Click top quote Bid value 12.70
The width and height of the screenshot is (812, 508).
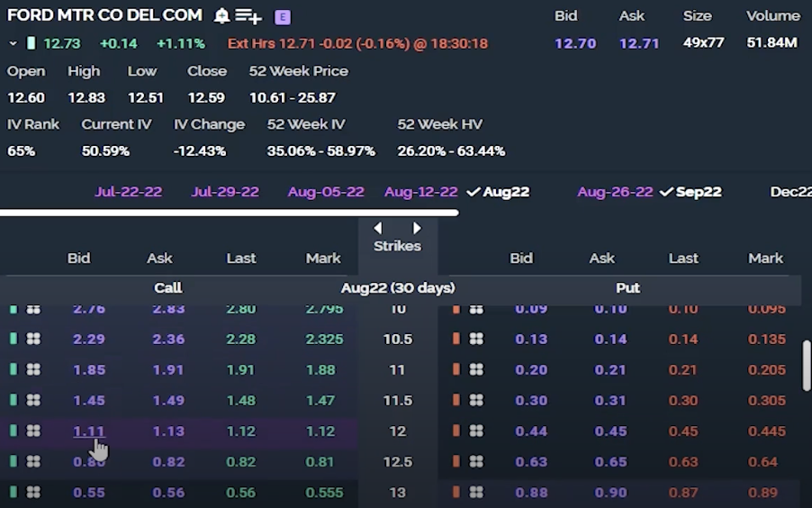coord(575,43)
